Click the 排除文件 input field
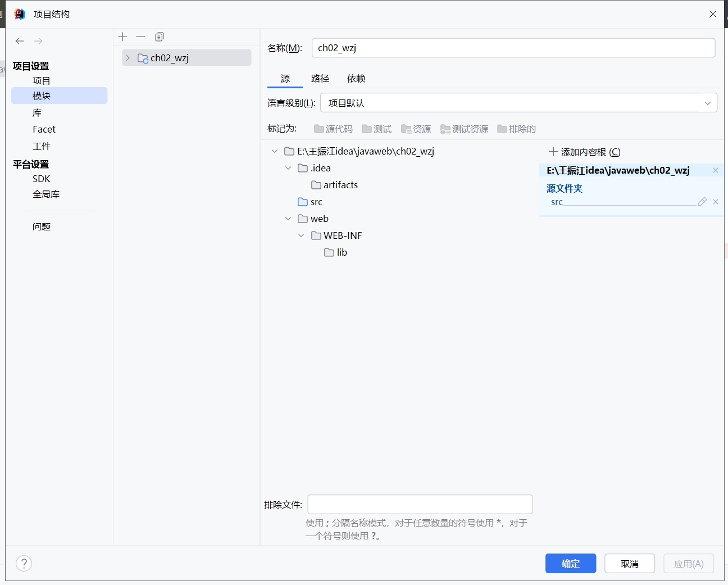This screenshot has height=585, width=728. pos(420,505)
